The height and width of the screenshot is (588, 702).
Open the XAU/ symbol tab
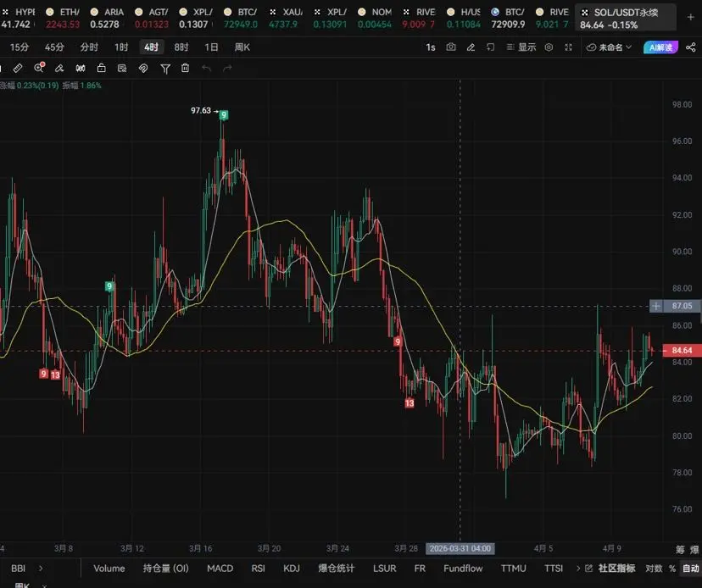point(285,19)
